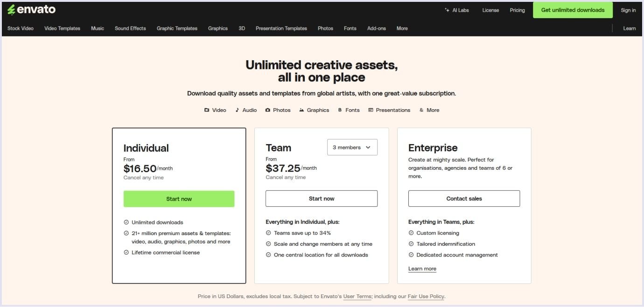Viewport: 644px width, 307px height.
Task: Open the 3D menu
Action: (242, 28)
